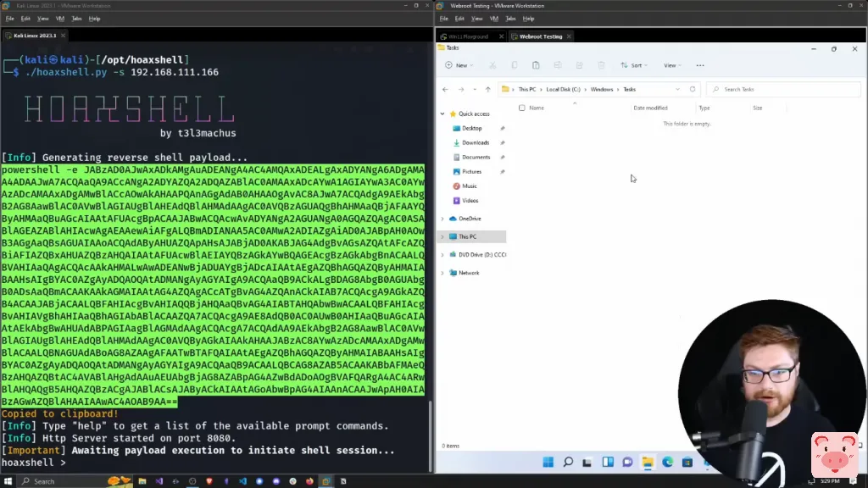Click the Search Tasks field
Image resolution: width=868 pixels, height=488 pixels.
pyautogui.click(x=784, y=89)
